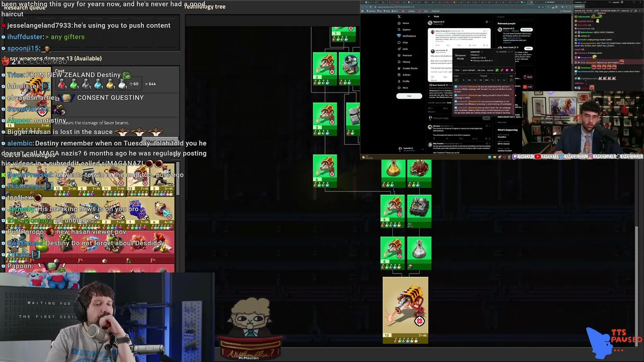This screenshot has width=644, height=362.
Task: Click the Follow back button on X
Action: coord(526,30)
